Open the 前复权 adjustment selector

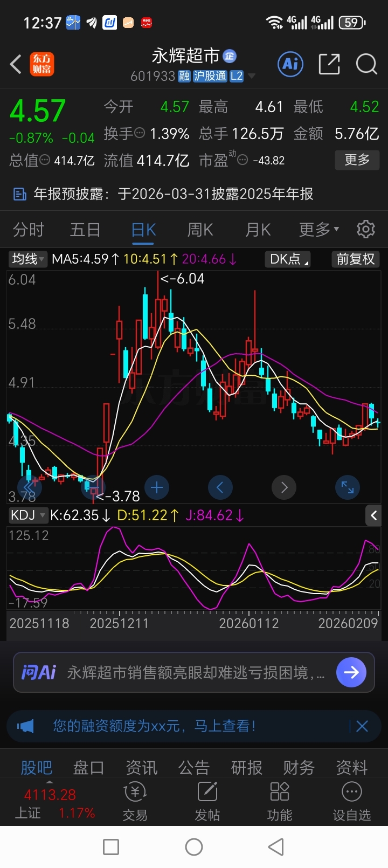point(355,259)
